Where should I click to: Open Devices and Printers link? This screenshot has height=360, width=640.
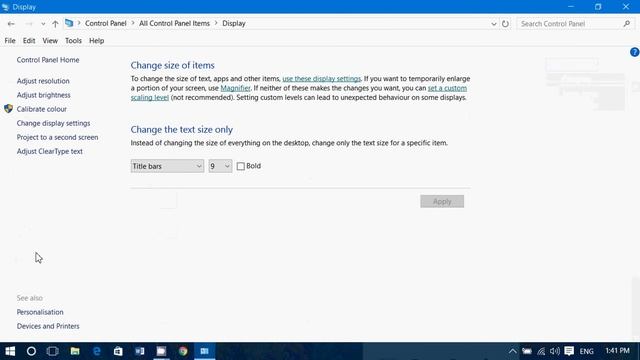(48, 326)
